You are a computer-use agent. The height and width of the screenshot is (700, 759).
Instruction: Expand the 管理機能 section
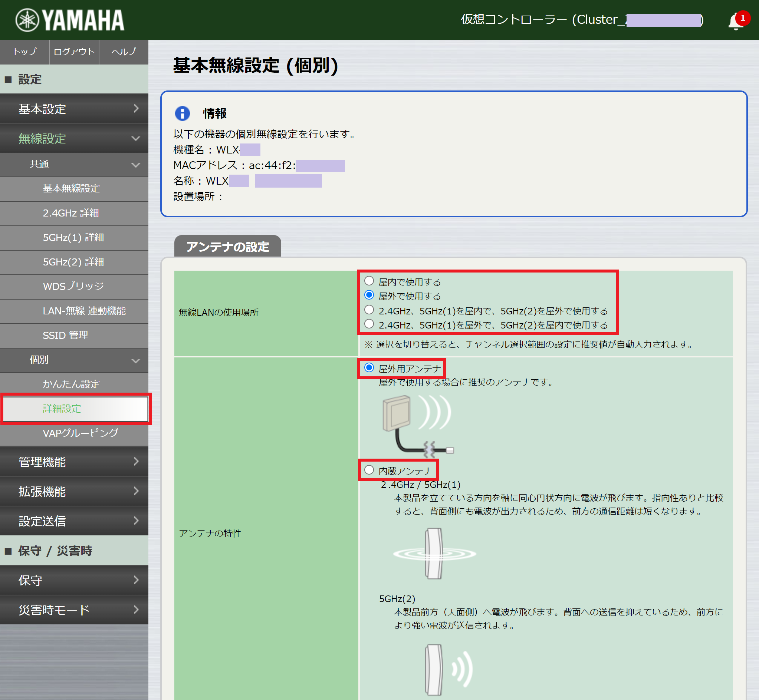[x=74, y=462]
